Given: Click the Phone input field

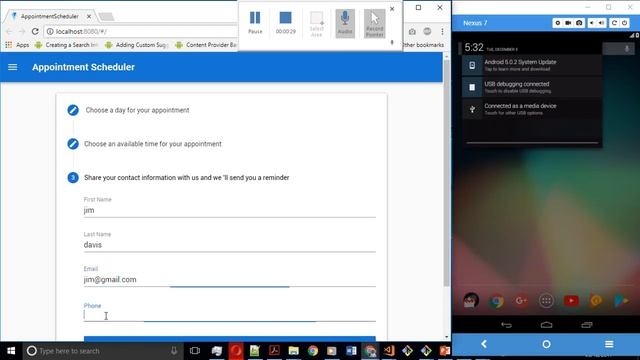Looking at the screenshot, I should [229, 315].
